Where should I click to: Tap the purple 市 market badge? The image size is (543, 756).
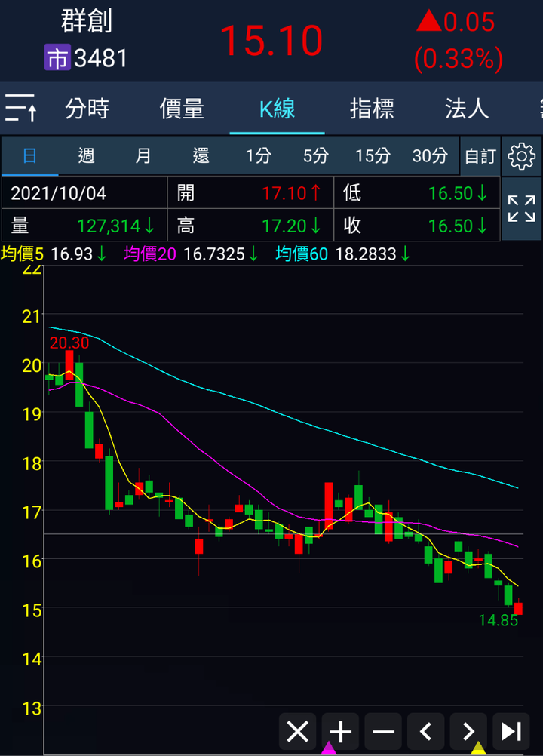(x=57, y=58)
